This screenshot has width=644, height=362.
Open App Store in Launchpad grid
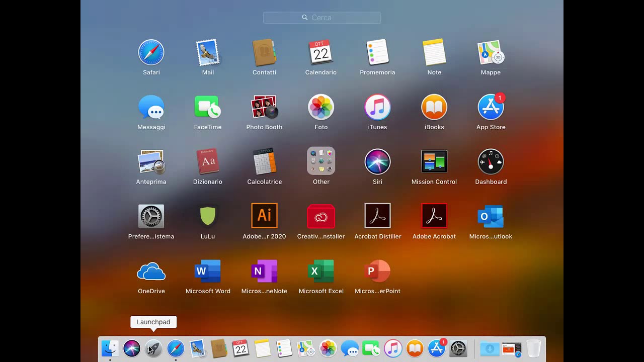point(491,107)
